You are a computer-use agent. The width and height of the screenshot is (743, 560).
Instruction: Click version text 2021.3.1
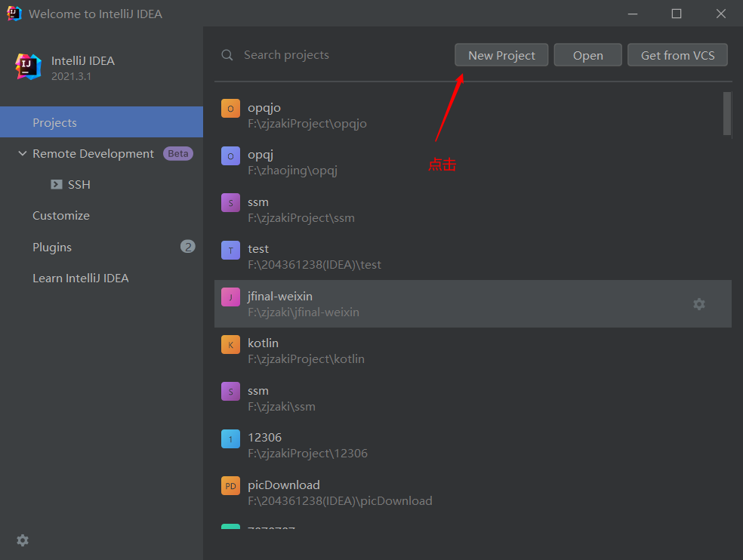tap(71, 76)
